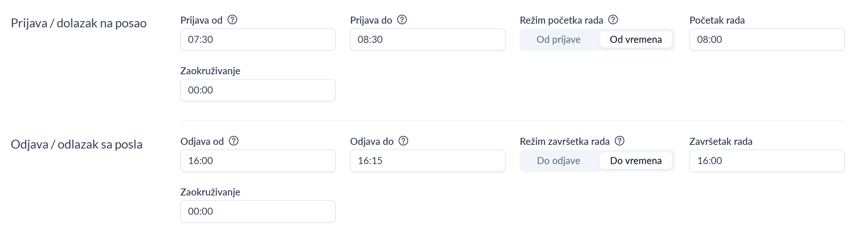868x238 pixels.
Task: Click help icon next to Odjava do
Action: (403, 141)
